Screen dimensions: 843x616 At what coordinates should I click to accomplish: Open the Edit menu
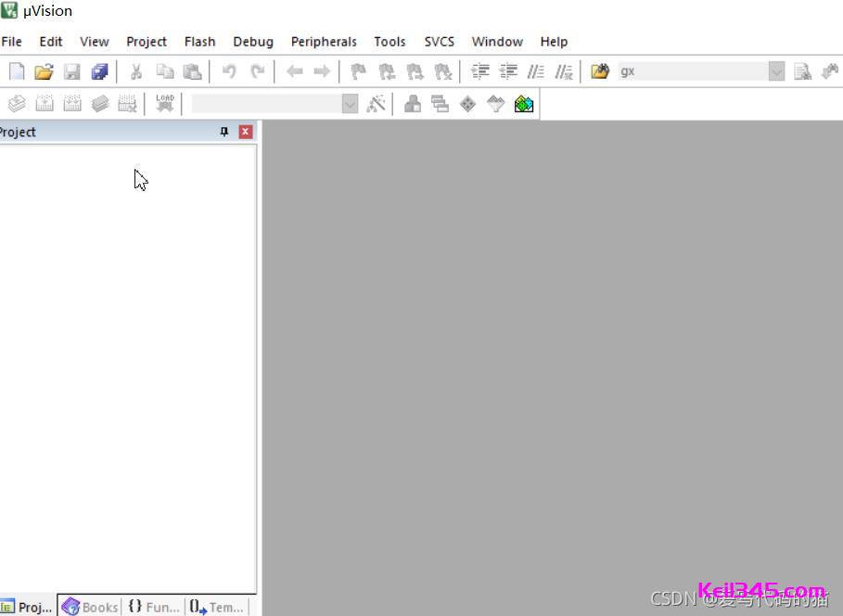(51, 42)
